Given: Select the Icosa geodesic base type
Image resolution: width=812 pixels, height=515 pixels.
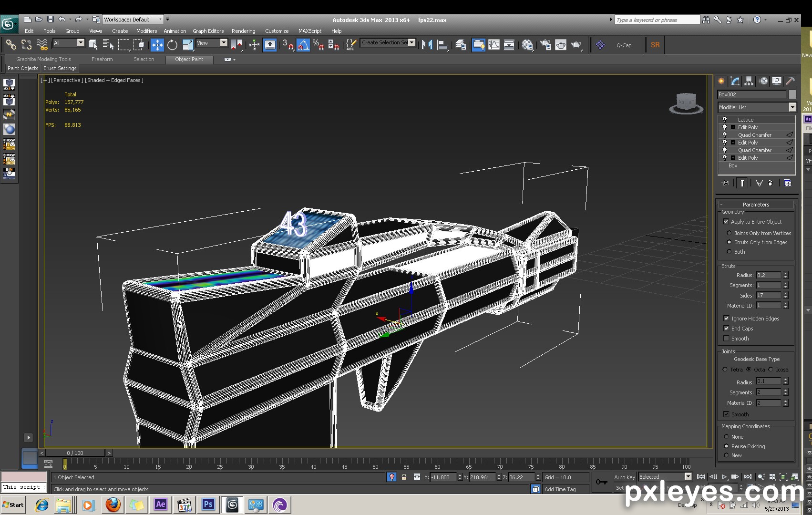Looking at the screenshot, I should coord(771,370).
